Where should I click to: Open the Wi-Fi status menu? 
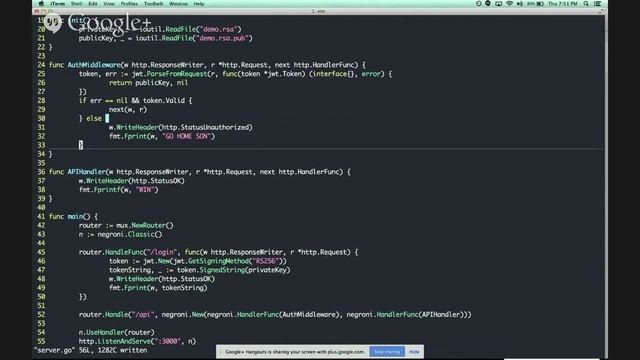pyautogui.click(x=509, y=4)
